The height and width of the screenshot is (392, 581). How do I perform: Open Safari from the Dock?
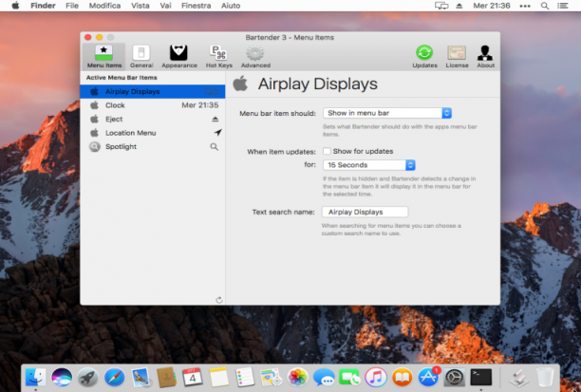click(114, 378)
